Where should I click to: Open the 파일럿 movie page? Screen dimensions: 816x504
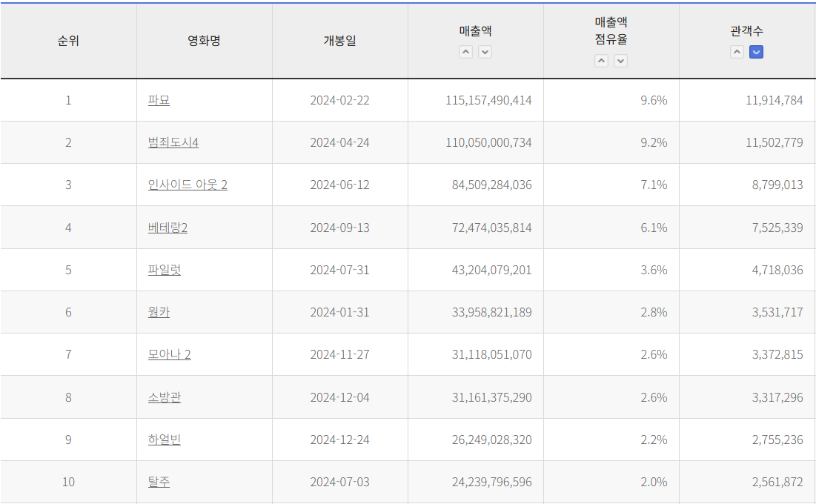click(164, 270)
